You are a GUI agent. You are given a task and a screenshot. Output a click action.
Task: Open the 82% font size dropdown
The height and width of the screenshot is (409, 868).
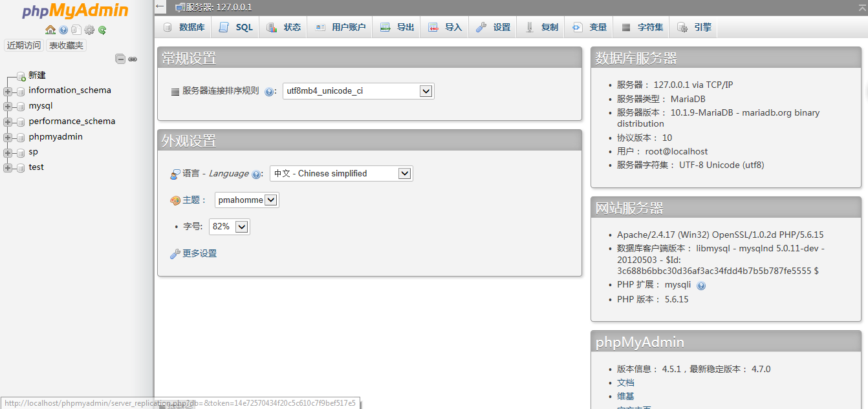[229, 227]
